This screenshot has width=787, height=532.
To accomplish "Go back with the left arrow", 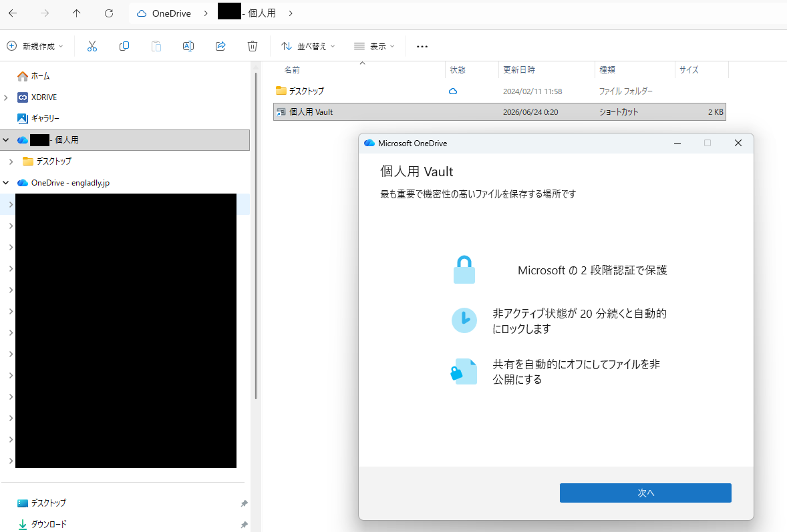I will pos(13,13).
